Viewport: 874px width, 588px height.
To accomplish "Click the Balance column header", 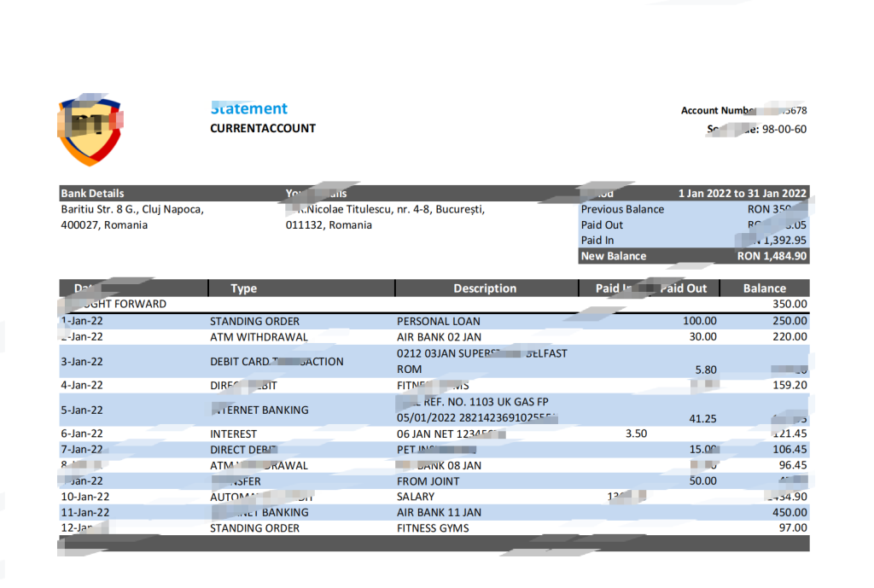I will tap(764, 288).
